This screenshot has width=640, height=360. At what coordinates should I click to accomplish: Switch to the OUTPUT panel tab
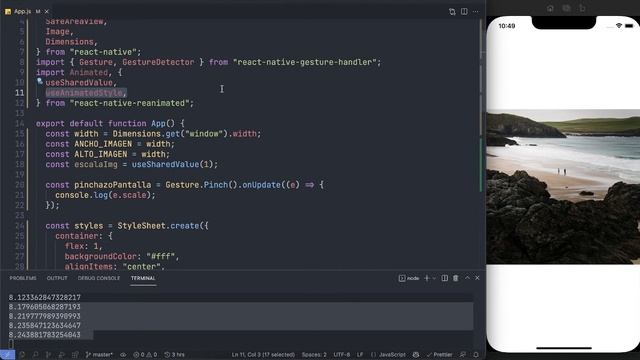pyautogui.click(x=57, y=278)
